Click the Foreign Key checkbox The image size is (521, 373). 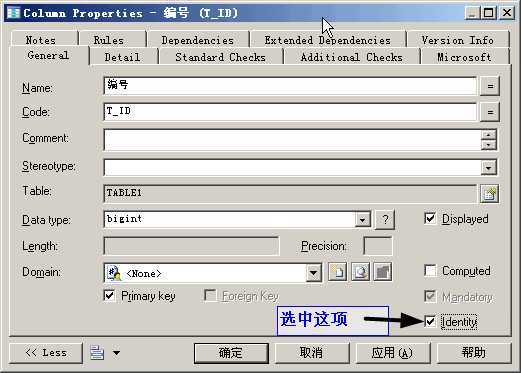click(210, 295)
